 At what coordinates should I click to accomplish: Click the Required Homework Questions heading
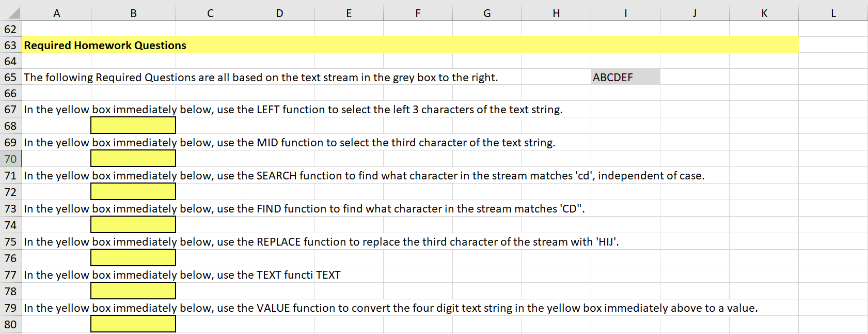click(105, 45)
